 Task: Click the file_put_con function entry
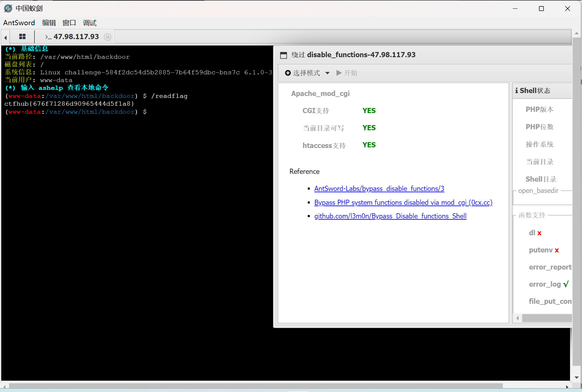550,302
